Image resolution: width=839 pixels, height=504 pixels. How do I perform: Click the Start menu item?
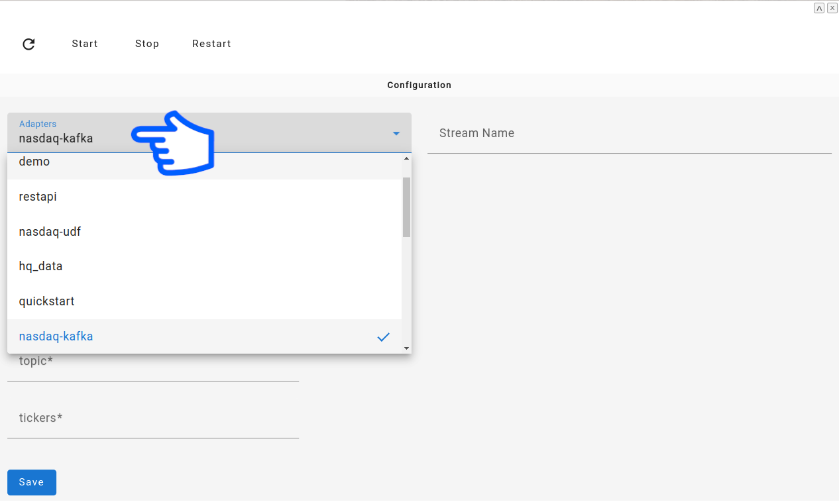[x=85, y=44]
